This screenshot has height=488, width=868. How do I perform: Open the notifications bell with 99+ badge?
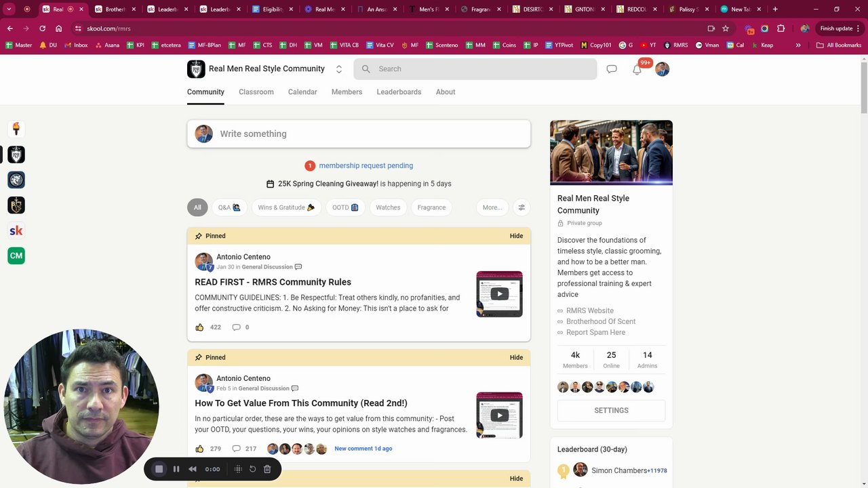point(637,69)
